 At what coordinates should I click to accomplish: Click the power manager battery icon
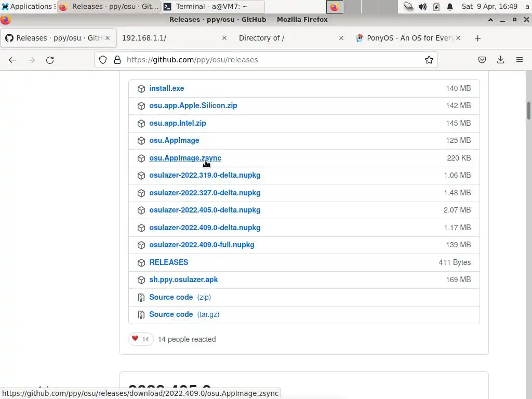[x=436, y=7]
